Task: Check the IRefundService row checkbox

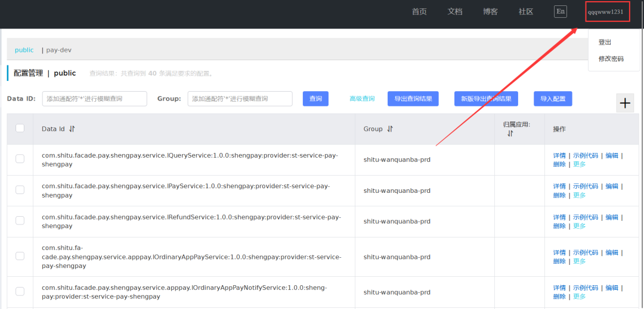Action: tap(20, 220)
